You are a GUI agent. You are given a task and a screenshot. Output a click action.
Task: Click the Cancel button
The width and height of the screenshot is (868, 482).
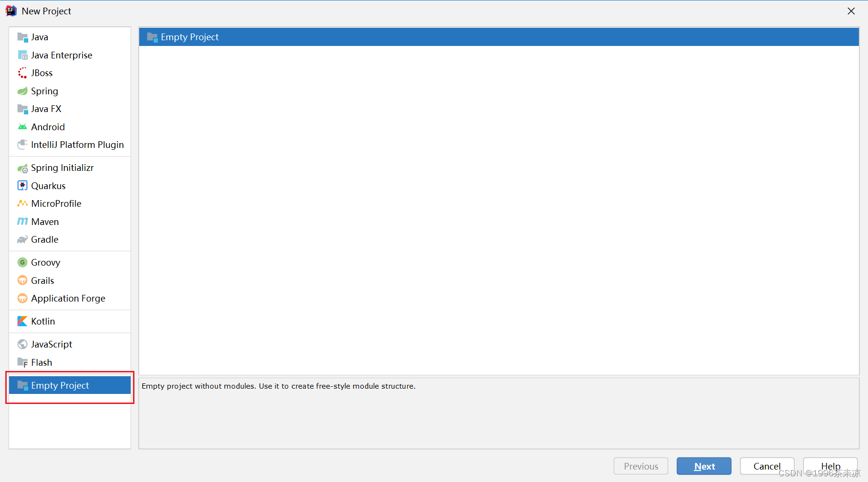767,466
